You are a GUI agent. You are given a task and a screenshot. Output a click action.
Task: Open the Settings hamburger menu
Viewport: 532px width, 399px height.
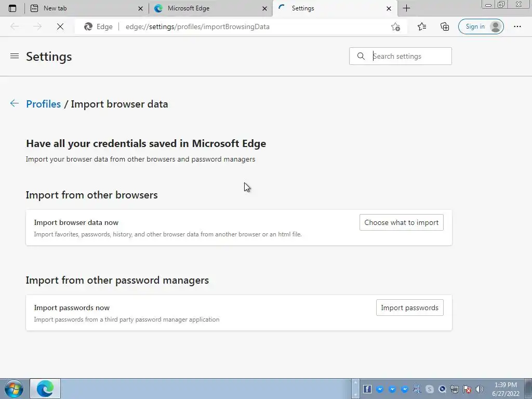click(x=15, y=56)
